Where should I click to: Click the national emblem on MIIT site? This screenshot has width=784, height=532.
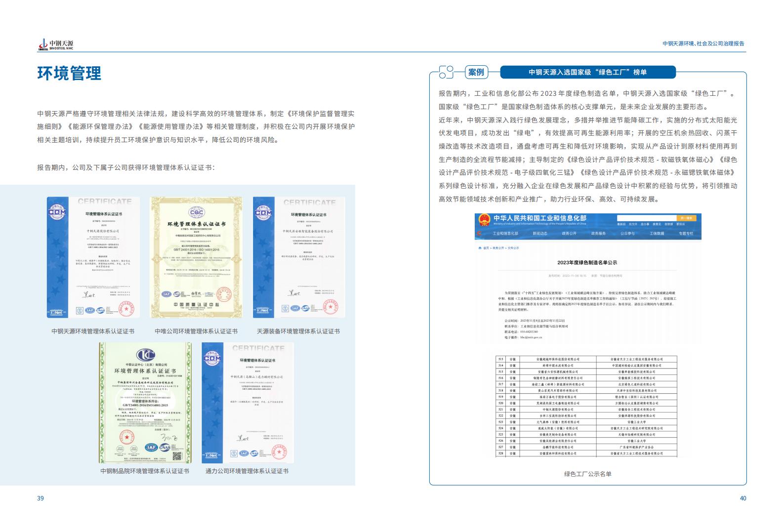coord(483,220)
